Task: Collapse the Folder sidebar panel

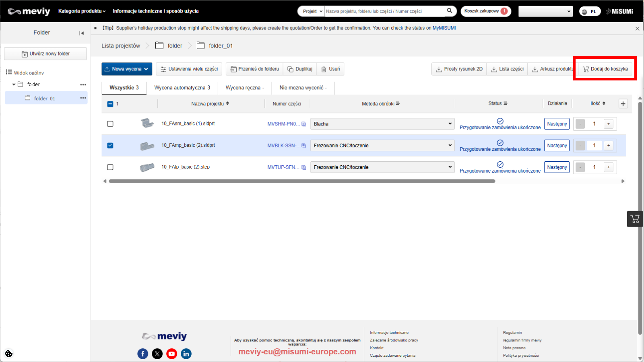Action: (82, 33)
